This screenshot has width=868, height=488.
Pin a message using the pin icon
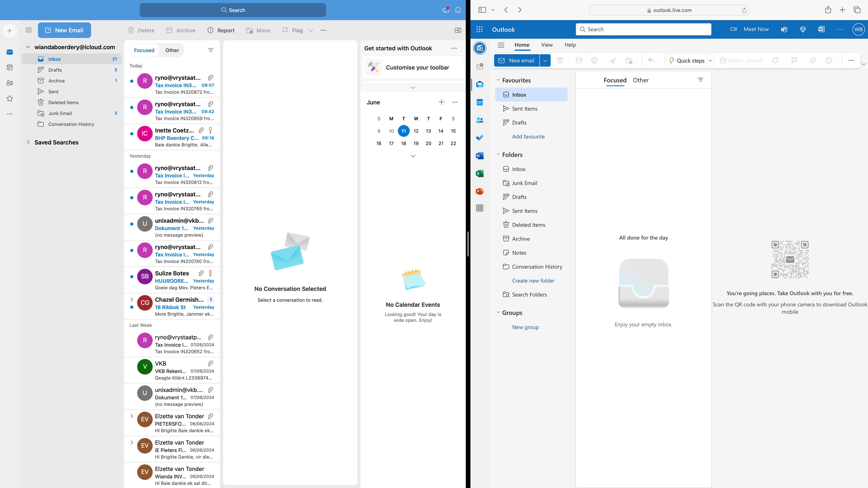pyautogui.click(x=813, y=60)
